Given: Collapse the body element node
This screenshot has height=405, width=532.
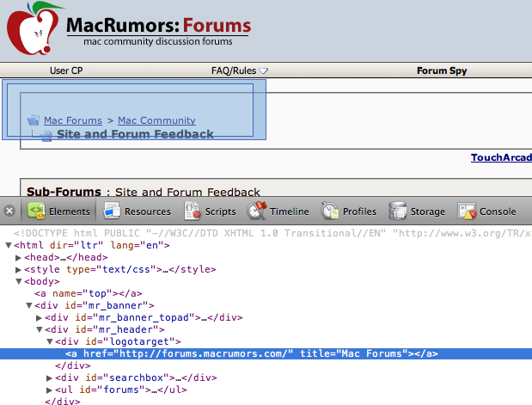Looking at the screenshot, I should (19, 281).
